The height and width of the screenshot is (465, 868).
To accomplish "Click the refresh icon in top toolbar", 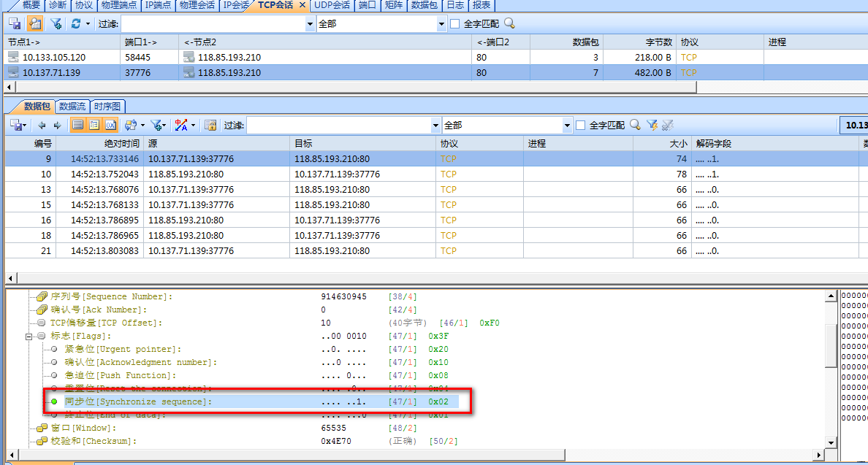I will (76, 24).
